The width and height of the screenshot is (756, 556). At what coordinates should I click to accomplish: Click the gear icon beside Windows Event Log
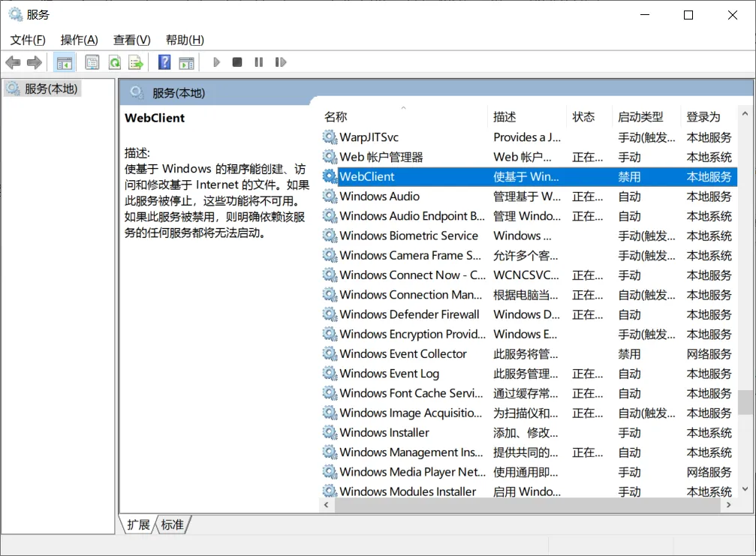point(330,374)
